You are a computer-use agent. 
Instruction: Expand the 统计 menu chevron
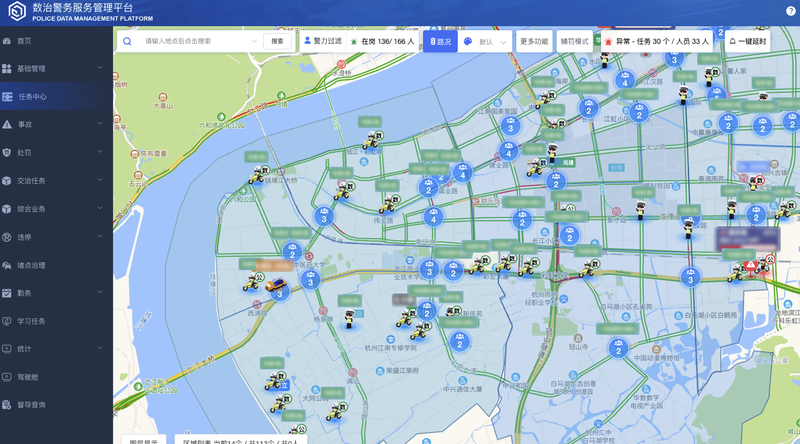(100, 349)
